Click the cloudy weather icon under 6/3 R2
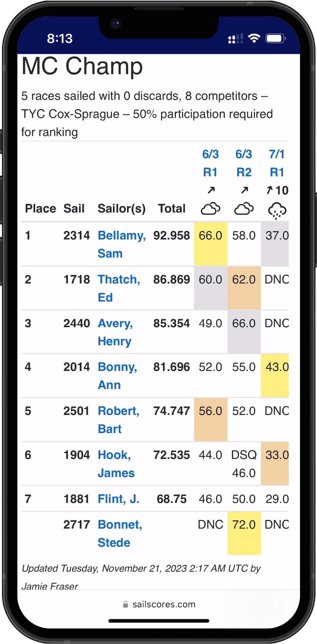The image size is (317, 644). click(x=244, y=209)
